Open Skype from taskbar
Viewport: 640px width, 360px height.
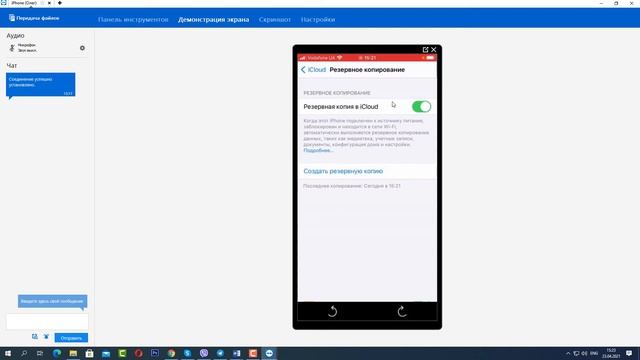pyautogui.click(x=187, y=353)
